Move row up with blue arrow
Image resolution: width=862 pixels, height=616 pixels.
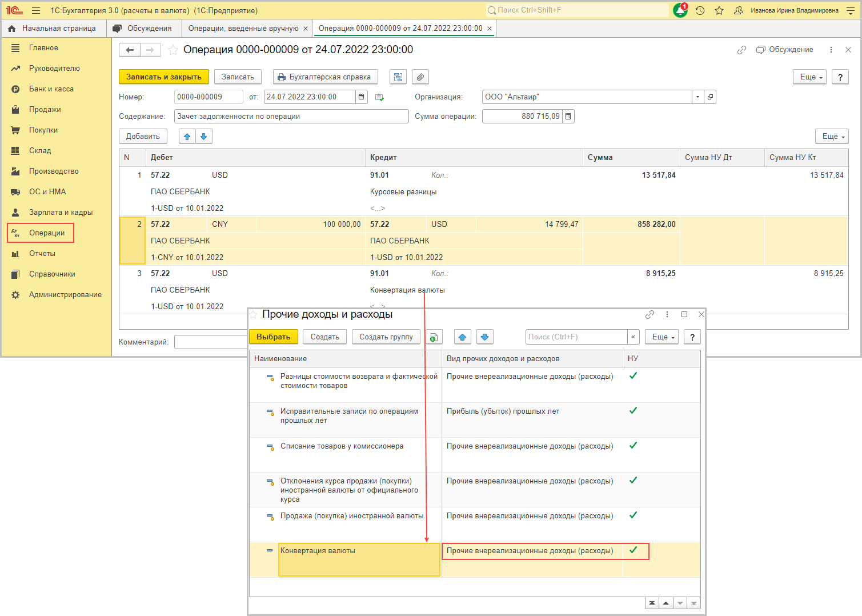point(187,137)
